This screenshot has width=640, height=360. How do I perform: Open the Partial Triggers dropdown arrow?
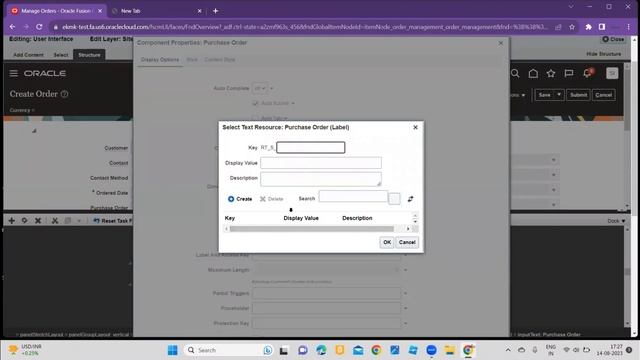pos(405,293)
